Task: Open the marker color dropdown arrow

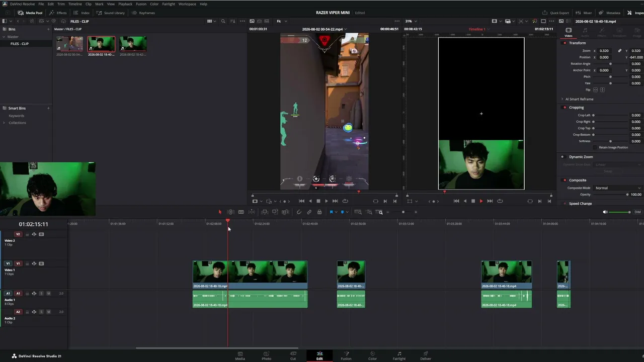Action: click(347, 212)
